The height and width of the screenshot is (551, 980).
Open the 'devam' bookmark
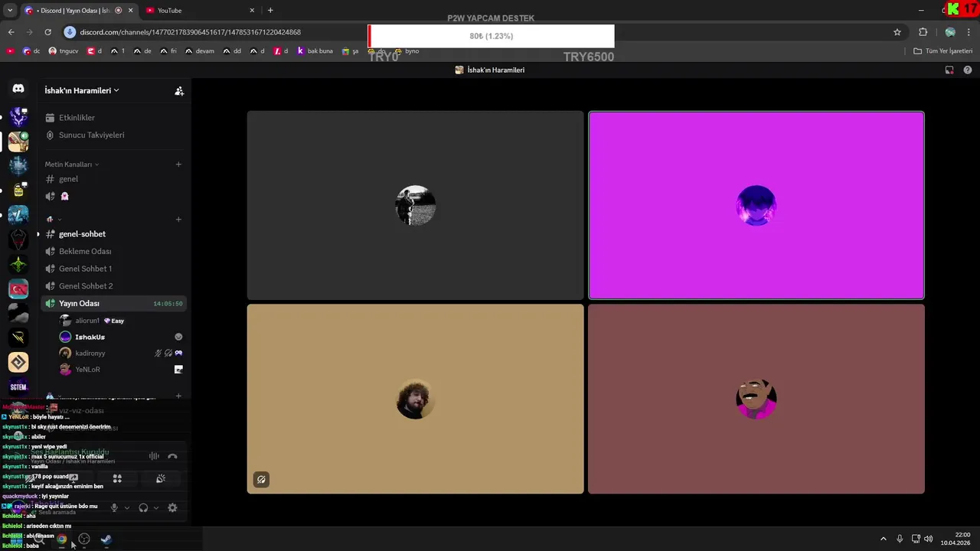[200, 51]
